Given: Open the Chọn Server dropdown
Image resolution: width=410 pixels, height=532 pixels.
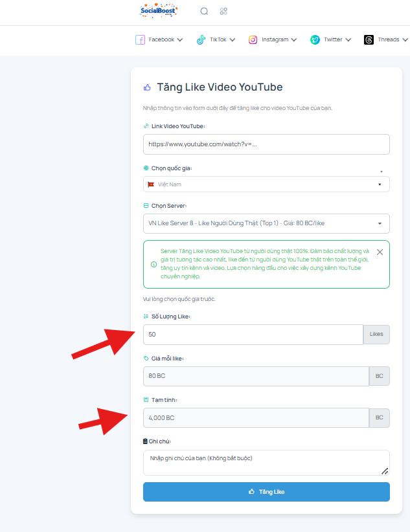Looking at the screenshot, I should click(x=266, y=223).
